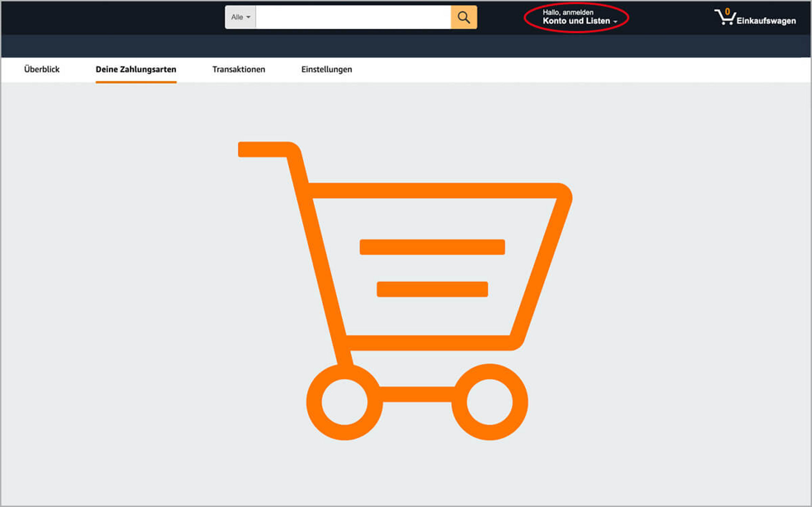This screenshot has width=812, height=507.
Task: Click inside the empty search field
Action: pos(353,17)
